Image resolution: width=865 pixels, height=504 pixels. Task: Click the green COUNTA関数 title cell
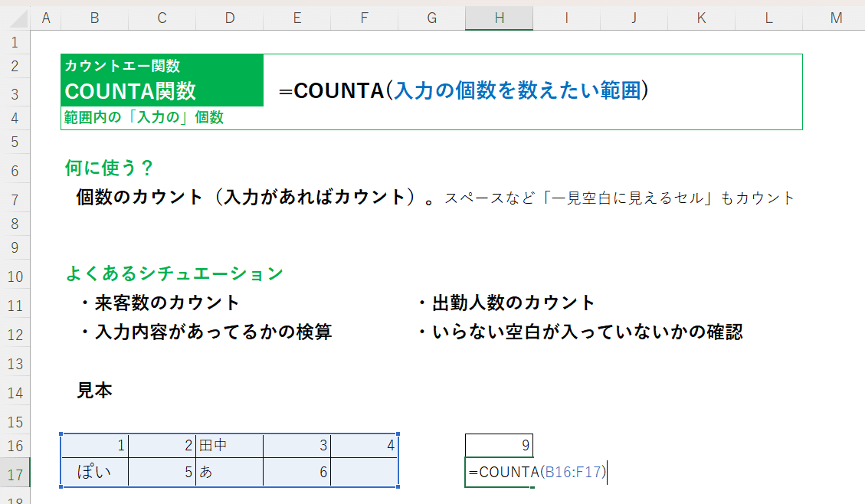coord(131,92)
